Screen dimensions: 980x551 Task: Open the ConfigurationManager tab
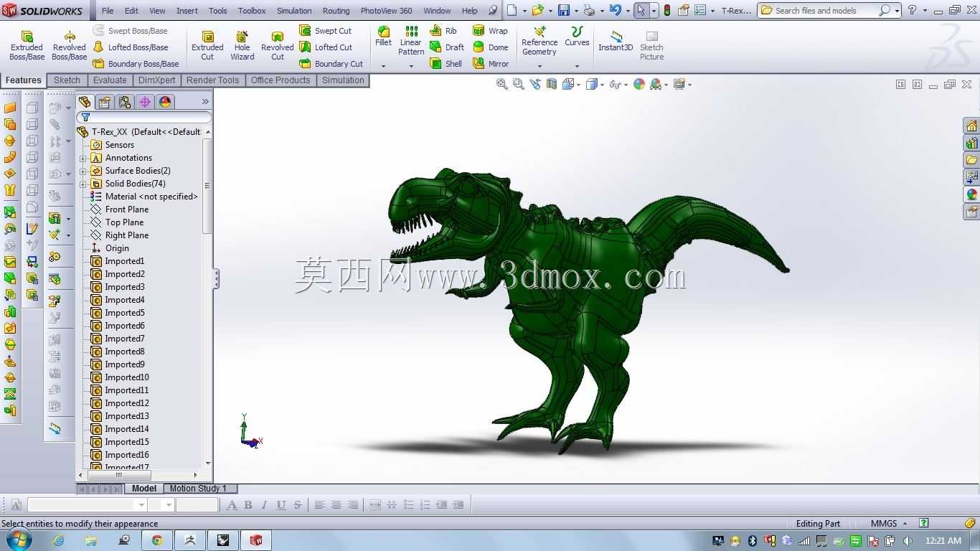(x=125, y=102)
